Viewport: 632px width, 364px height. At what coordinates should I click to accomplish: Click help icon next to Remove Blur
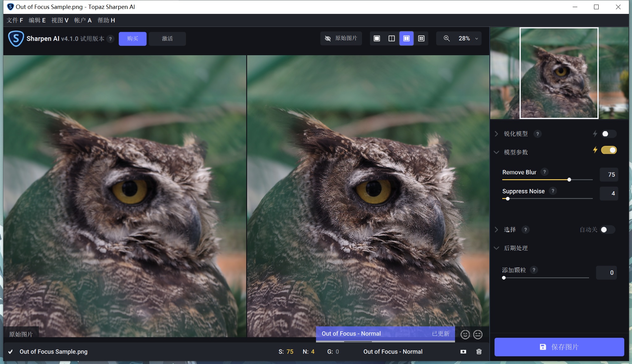tap(545, 172)
